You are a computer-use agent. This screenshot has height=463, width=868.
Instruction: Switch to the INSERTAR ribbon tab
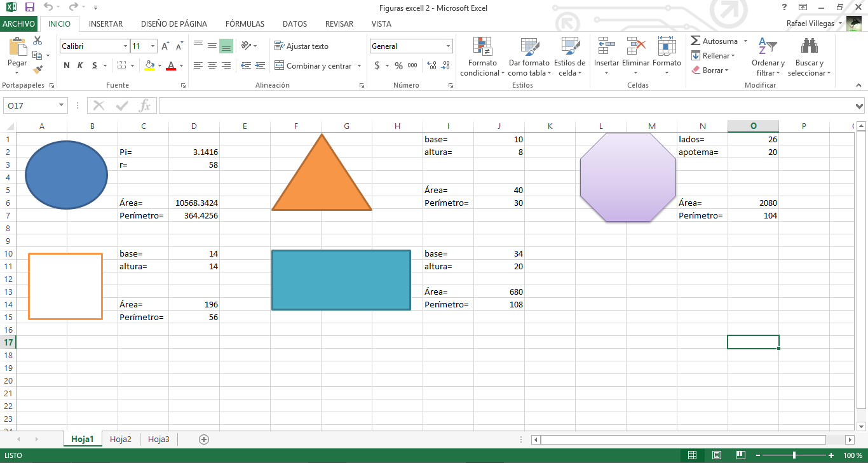(105, 23)
